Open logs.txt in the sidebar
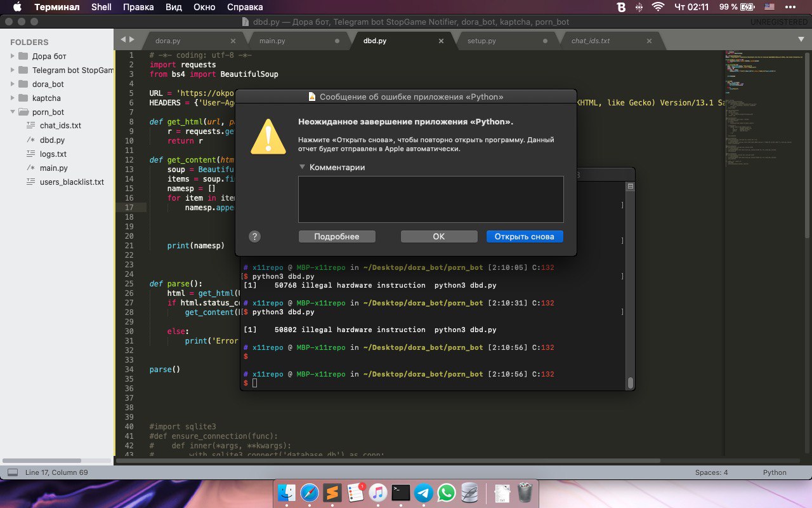The width and height of the screenshot is (812, 508). pos(53,154)
